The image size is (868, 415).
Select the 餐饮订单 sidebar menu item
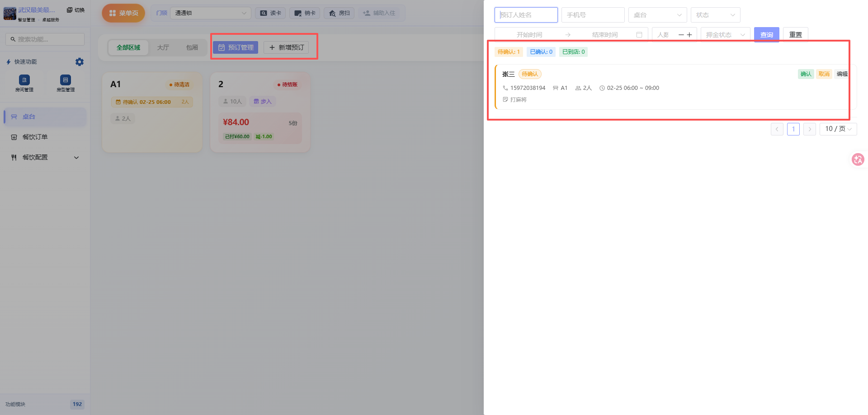(x=35, y=137)
